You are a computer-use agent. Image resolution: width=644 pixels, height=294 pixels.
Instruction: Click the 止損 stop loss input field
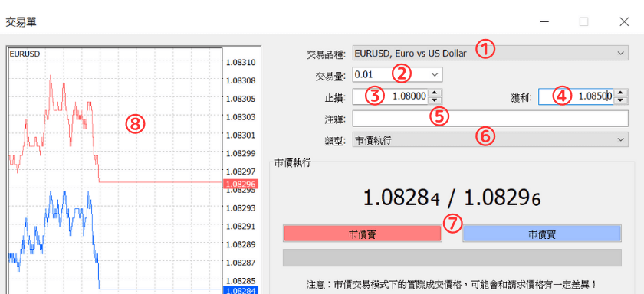tap(390, 96)
